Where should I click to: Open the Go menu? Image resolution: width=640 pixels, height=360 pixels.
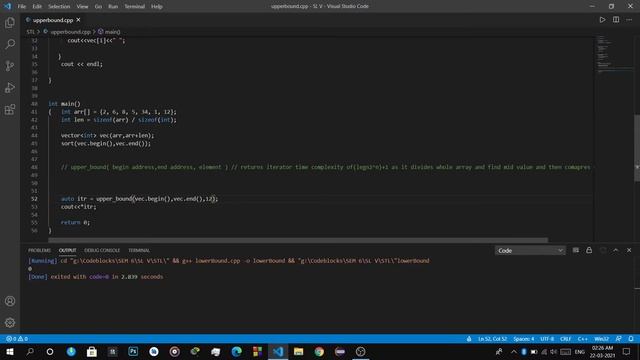click(98, 7)
